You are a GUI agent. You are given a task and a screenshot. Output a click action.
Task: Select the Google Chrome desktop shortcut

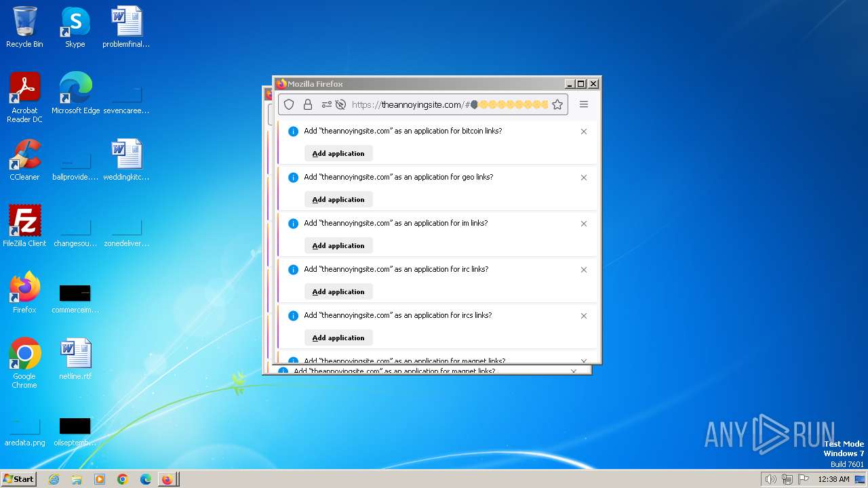(24, 363)
